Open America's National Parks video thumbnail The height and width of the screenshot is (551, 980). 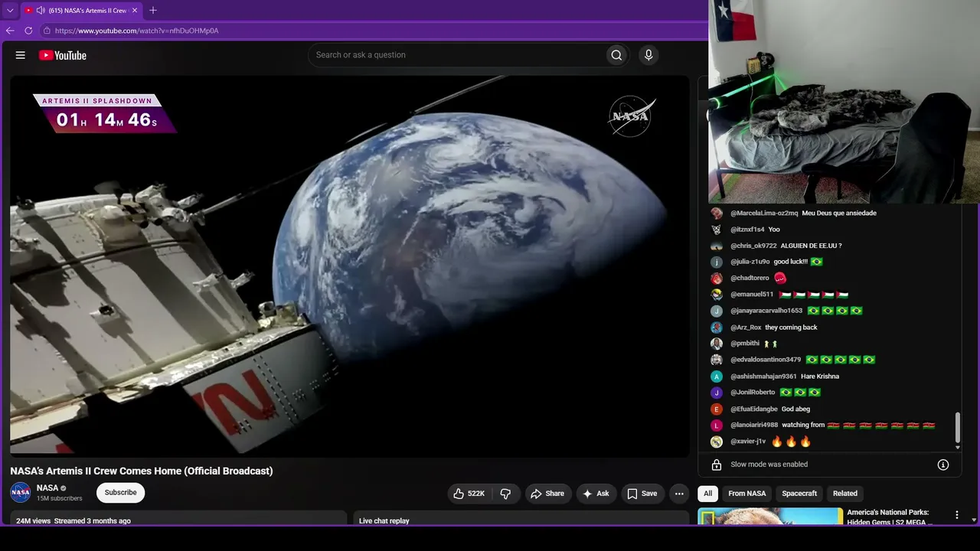tap(770, 517)
